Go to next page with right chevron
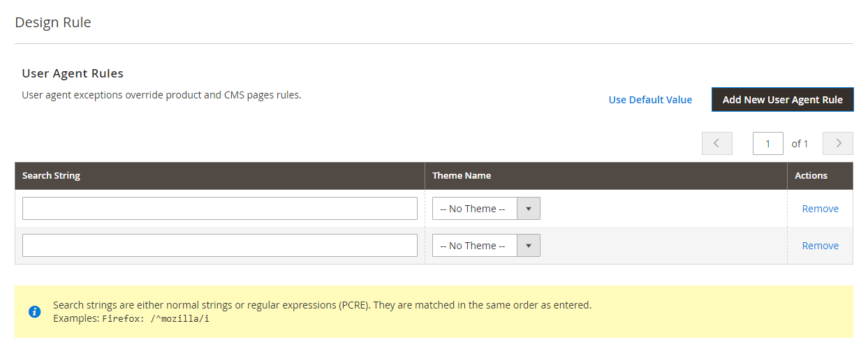The width and height of the screenshot is (868, 356). pyautogui.click(x=838, y=143)
